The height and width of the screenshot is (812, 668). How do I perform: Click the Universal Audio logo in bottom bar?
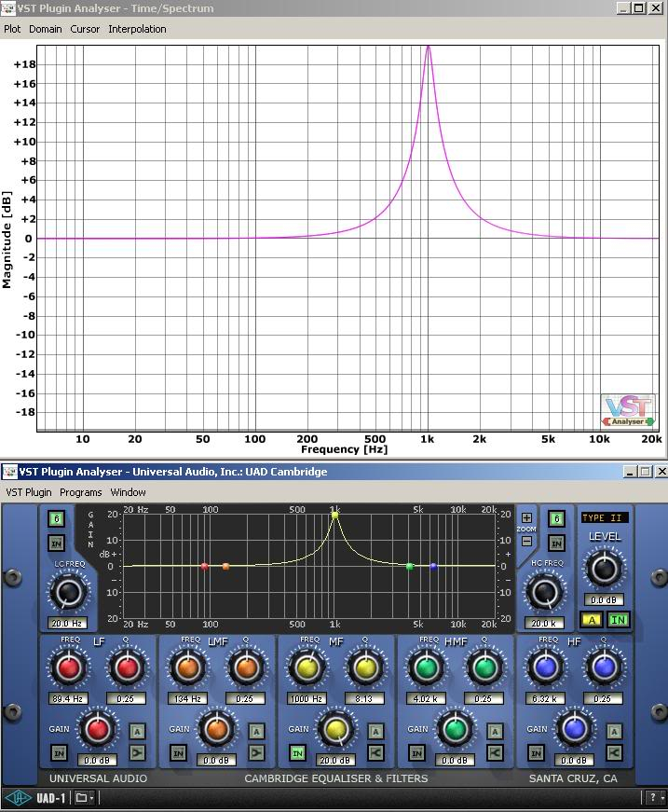(x=17, y=797)
